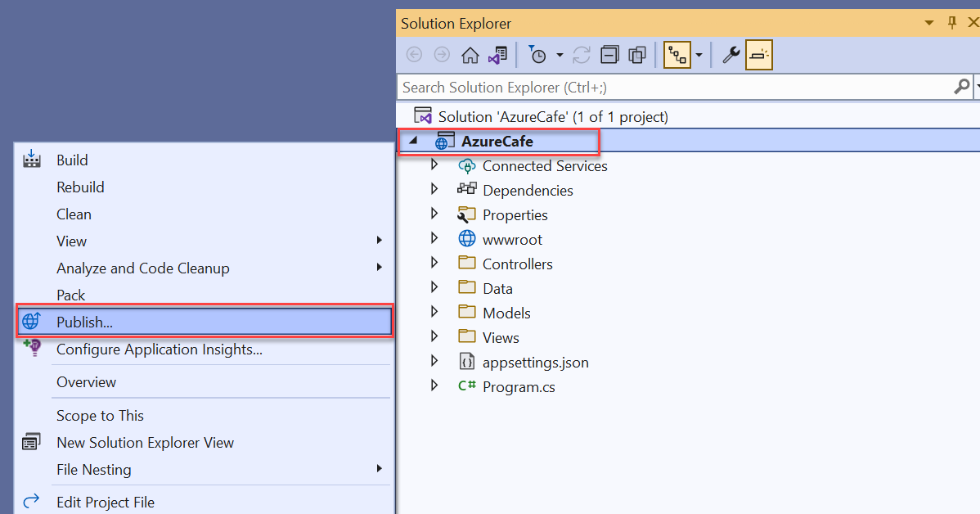The height and width of the screenshot is (514, 980).
Task: Select the Controllers label
Action: click(518, 264)
